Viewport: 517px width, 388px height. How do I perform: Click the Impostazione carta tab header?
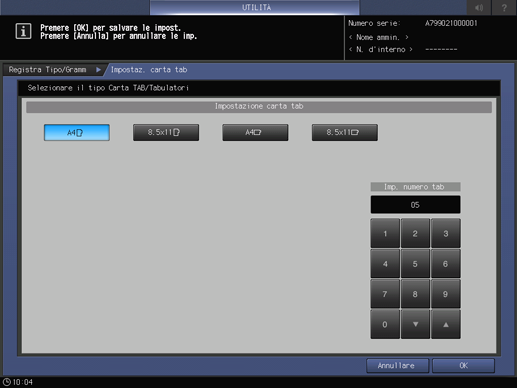click(x=259, y=106)
